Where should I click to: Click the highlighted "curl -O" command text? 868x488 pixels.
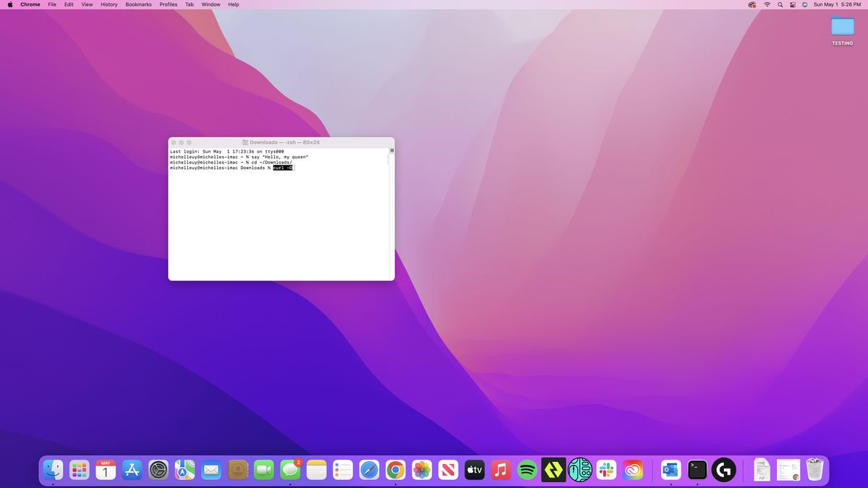283,168
